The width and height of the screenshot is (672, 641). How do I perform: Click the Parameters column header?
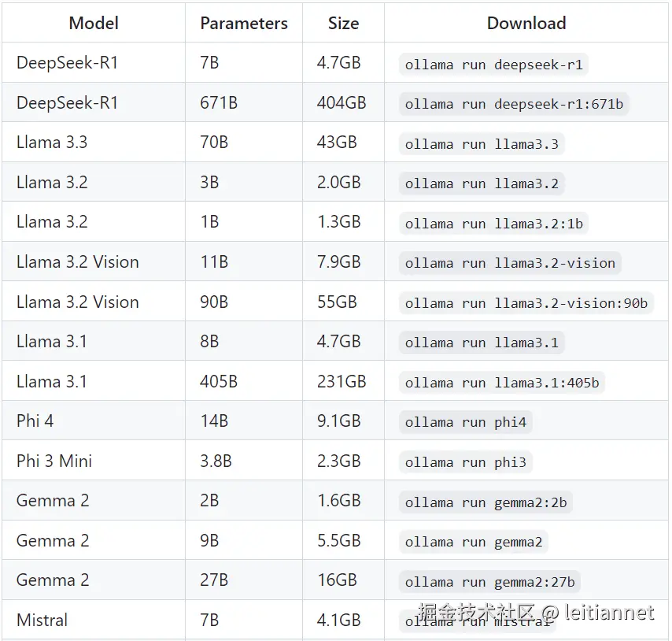(244, 23)
